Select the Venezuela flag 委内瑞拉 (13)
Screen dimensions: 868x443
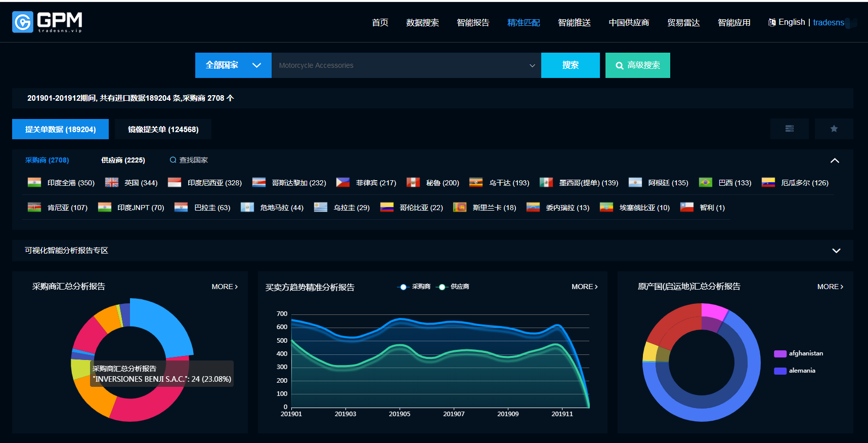533,207
